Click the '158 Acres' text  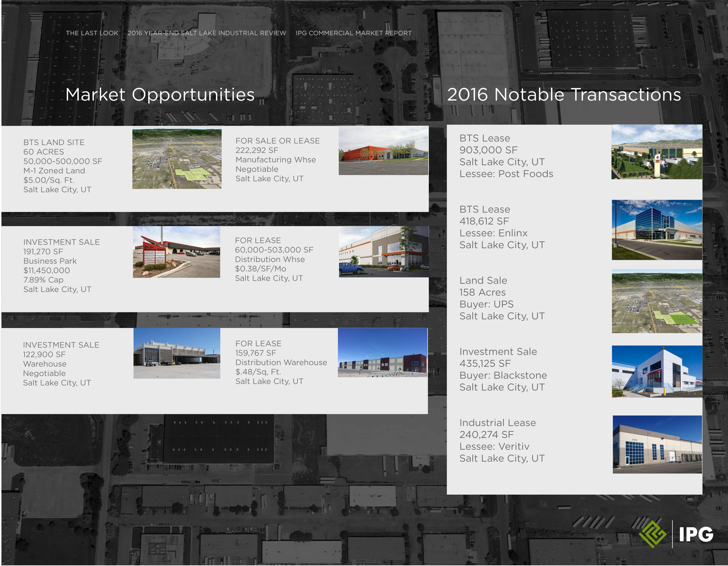click(482, 292)
